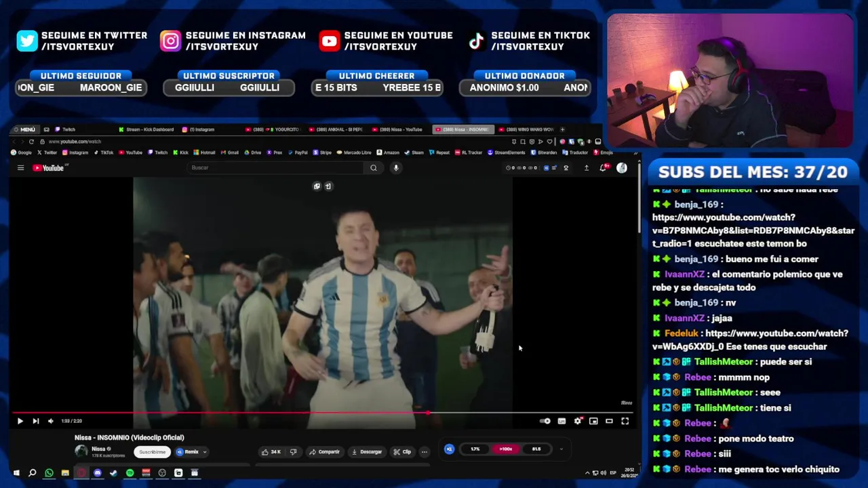Image resolution: width=868 pixels, height=488 pixels.
Task: Like the video with 34 K likes
Action: 271,451
